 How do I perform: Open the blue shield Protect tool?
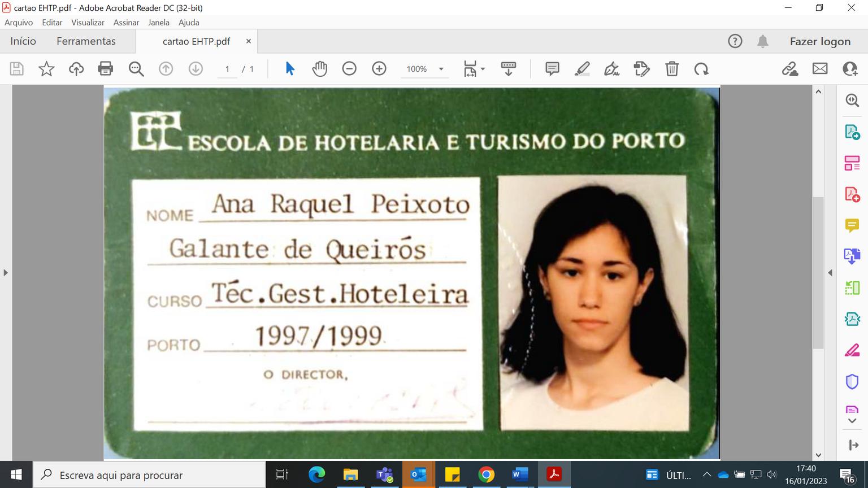coord(852,382)
